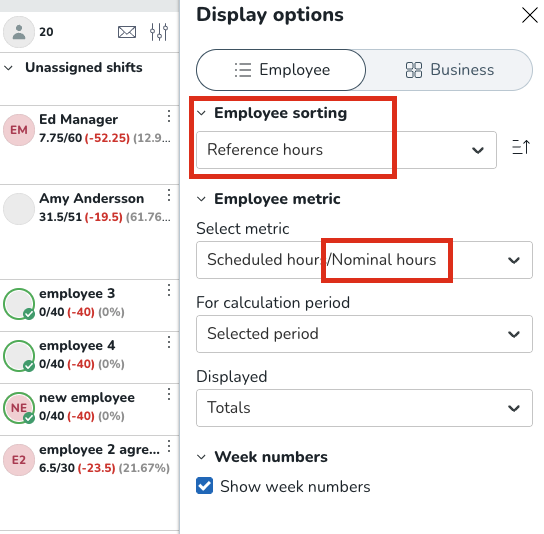Open the envelope message icon
This screenshot has width=544, height=534.
(127, 32)
